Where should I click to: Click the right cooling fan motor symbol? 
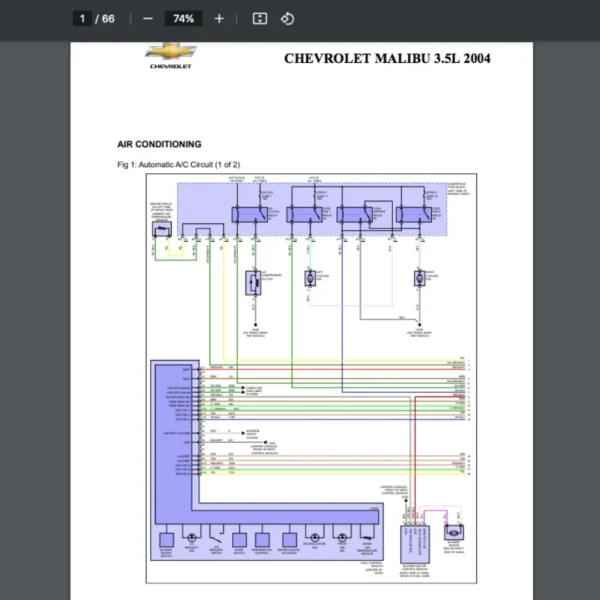pyautogui.click(x=420, y=278)
